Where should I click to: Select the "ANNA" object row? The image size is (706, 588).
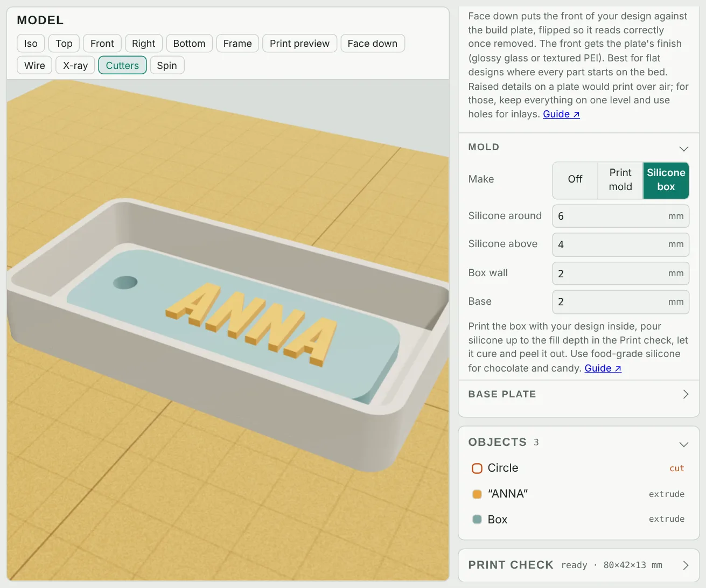pos(578,494)
